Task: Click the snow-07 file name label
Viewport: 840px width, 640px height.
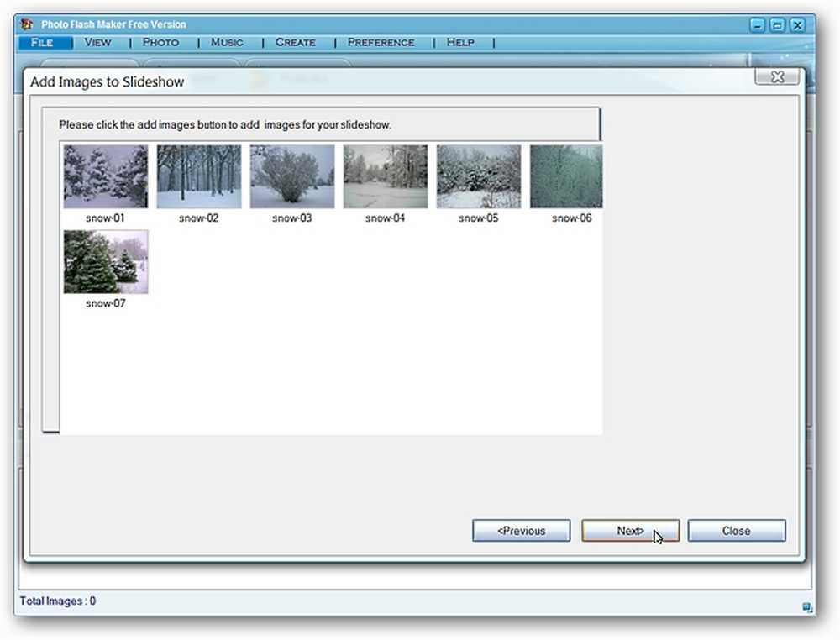Action: [x=105, y=303]
